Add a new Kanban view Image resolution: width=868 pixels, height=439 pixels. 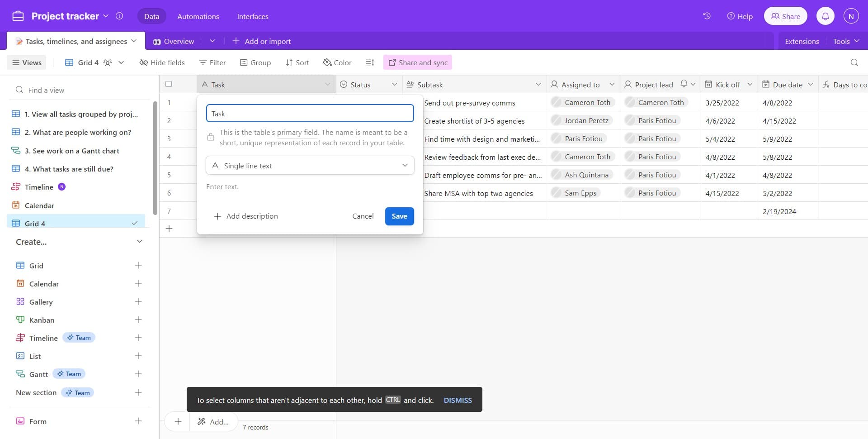point(138,320)
